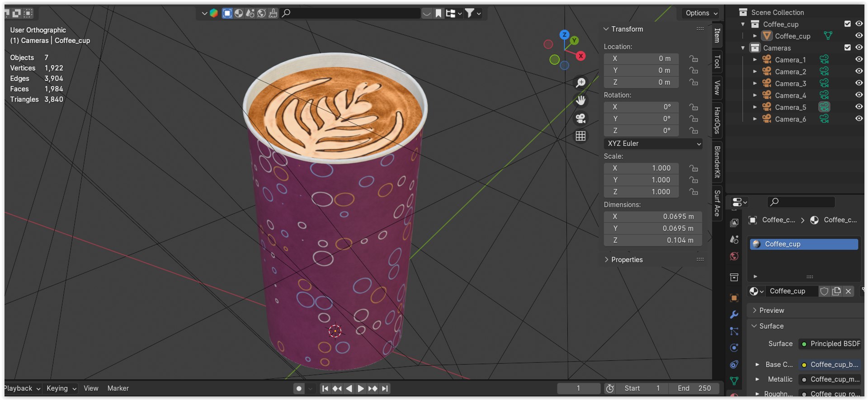The height and width of the screenshot is (400, 868).
Task: Toggle the Location X lock icon
Action: (x=693, y=59)
